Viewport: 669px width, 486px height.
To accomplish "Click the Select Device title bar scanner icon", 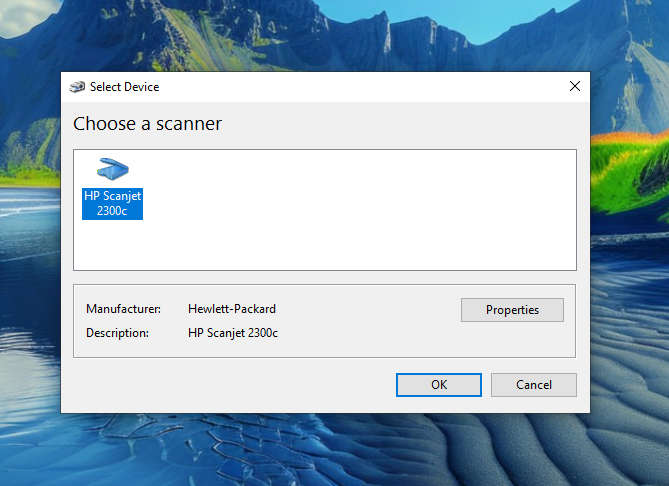I will coord(77,87).
